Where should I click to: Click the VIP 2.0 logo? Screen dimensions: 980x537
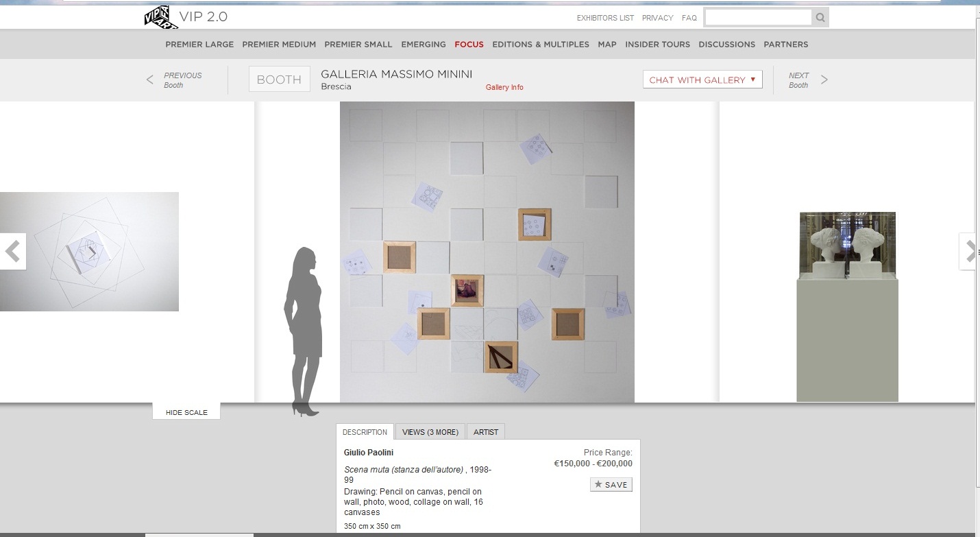[x=185, y=17]
